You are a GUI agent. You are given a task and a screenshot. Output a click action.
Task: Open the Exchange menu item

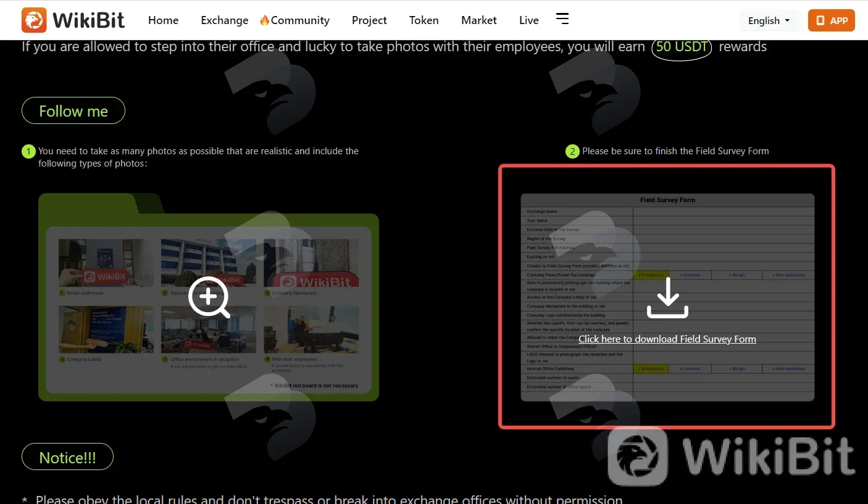coord(224,20)
